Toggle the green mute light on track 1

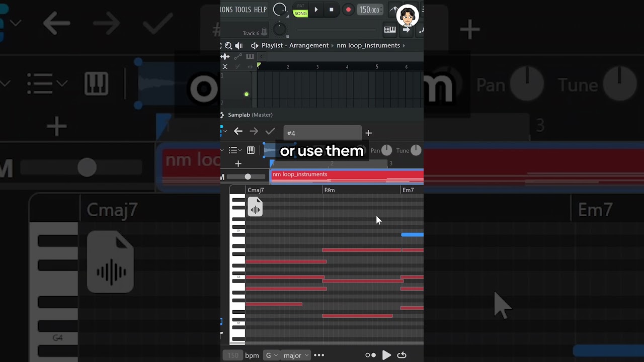click(x=247, y=94)
